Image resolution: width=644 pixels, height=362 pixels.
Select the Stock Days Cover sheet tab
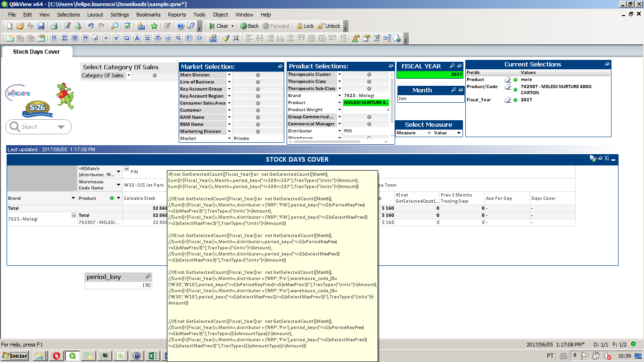tap(36, 52)
